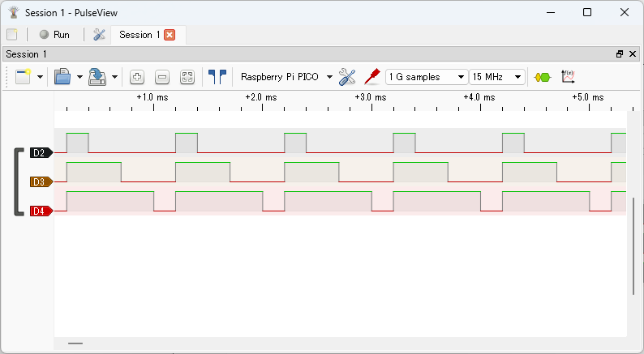Click the +5.0 ms ruler mark
The height and width of the screenshot is (354, 644).
pyautogui.click(x=588, y=97)
